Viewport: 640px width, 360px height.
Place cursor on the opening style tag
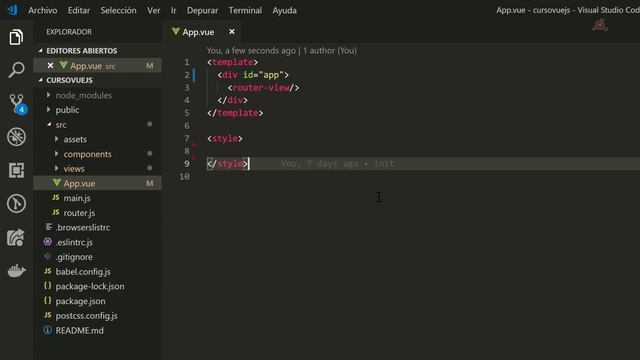tap(225, 138)
